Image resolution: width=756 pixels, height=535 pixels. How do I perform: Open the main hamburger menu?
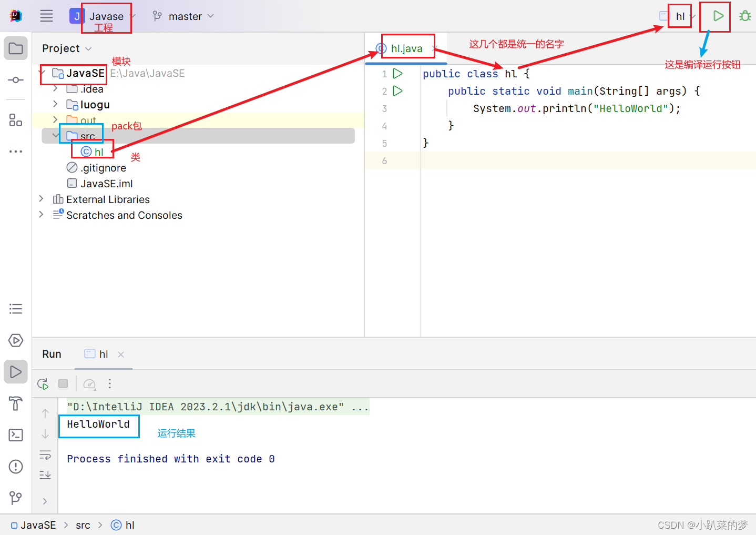pyautogui.click(x=46, y=16)
